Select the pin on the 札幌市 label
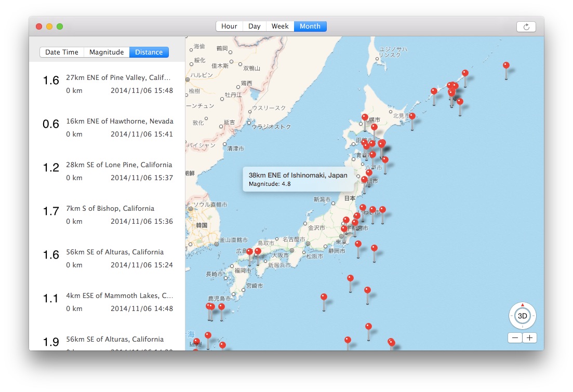The image size is (573, 392). pos(365,117)
